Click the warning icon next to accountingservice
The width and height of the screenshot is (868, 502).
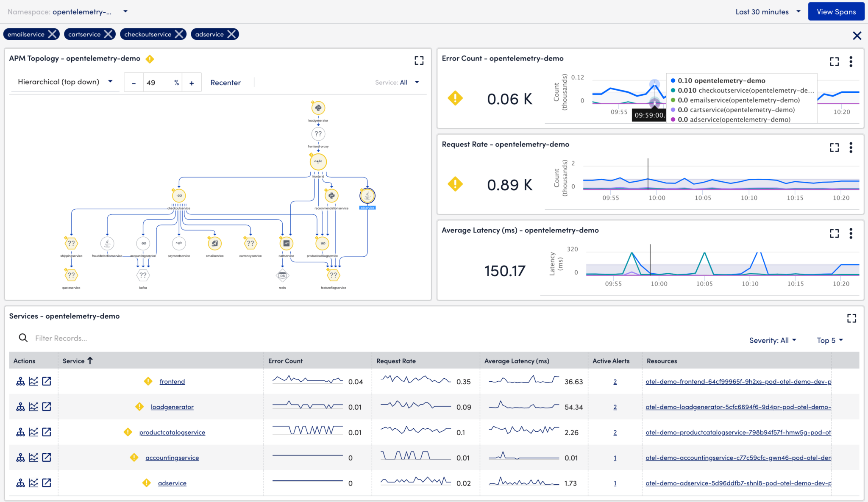pyautogui.click(x=134, y=458)
